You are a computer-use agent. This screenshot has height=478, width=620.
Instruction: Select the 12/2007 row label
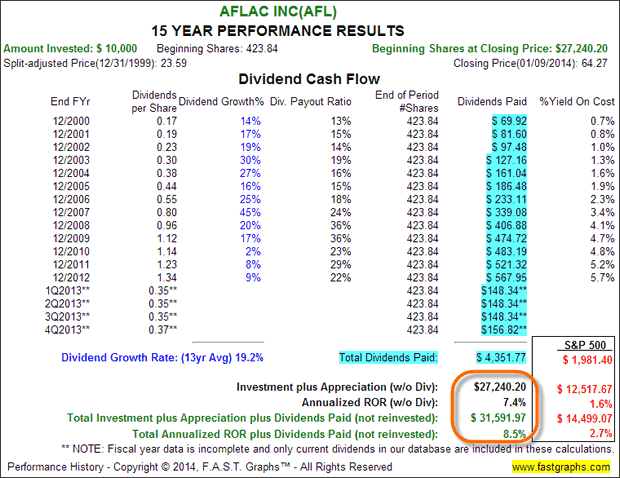[x=71, y=212]
